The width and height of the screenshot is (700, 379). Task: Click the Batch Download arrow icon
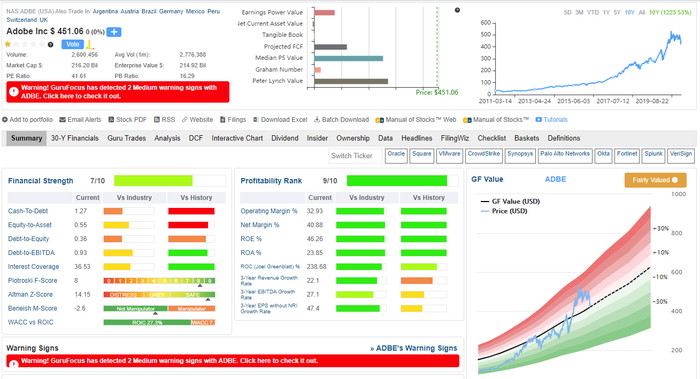coord(317,120)
